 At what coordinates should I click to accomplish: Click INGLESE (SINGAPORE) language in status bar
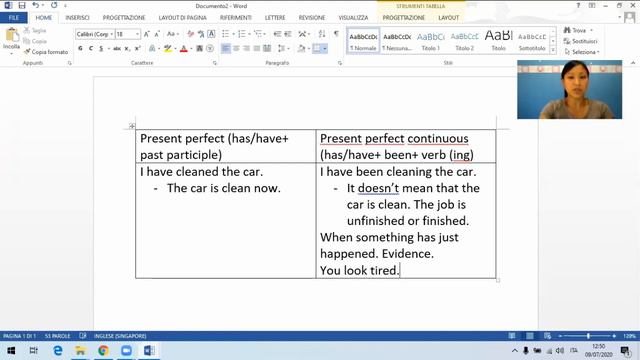[x=120, y=336]
